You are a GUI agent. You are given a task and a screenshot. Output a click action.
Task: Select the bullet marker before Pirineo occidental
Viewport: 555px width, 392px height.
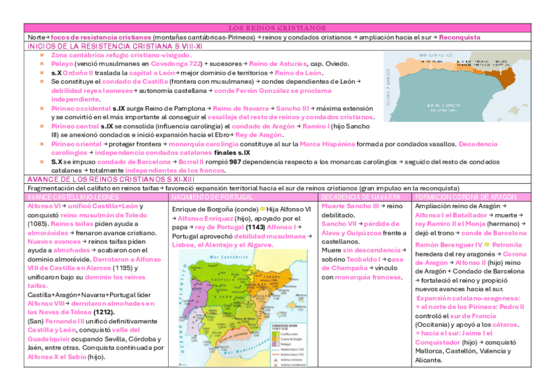(x=41, y=107)
